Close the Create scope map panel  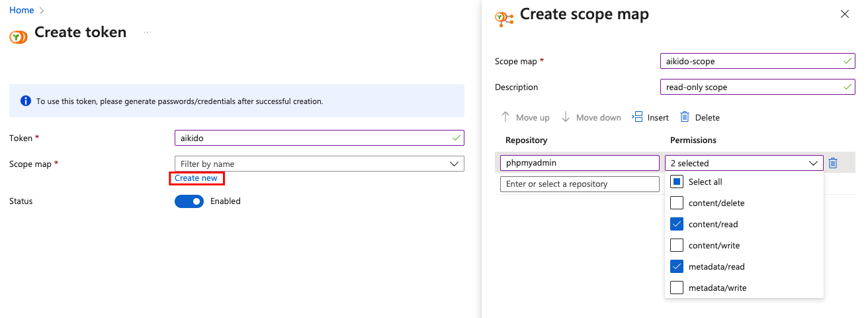pos(844,14)
